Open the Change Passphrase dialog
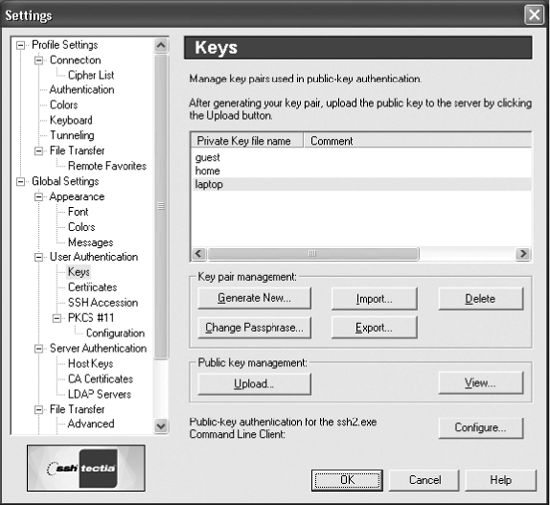Screen dimensions: 550x505 click(x=254, y=328)
